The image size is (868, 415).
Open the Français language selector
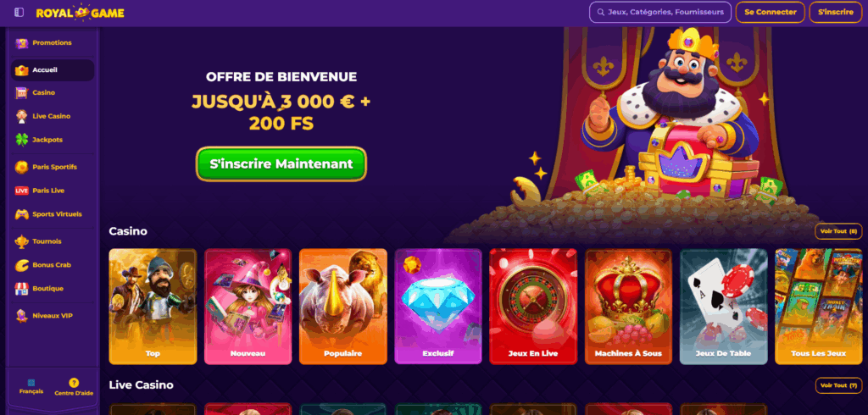(31, 387)
